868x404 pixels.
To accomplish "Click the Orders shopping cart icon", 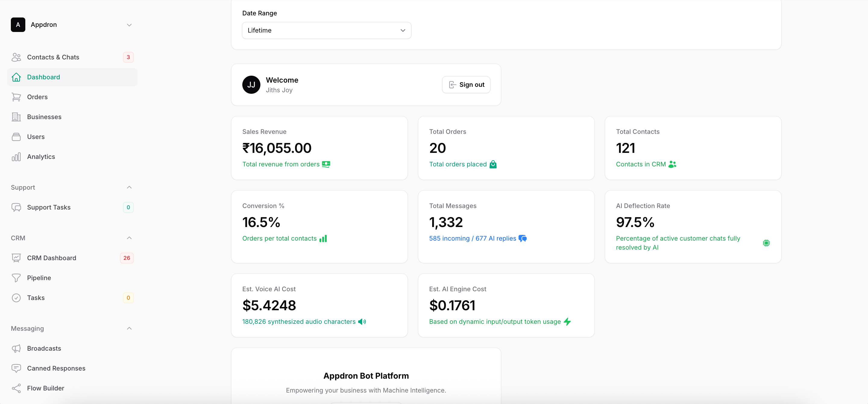I will tap(16, 97).
